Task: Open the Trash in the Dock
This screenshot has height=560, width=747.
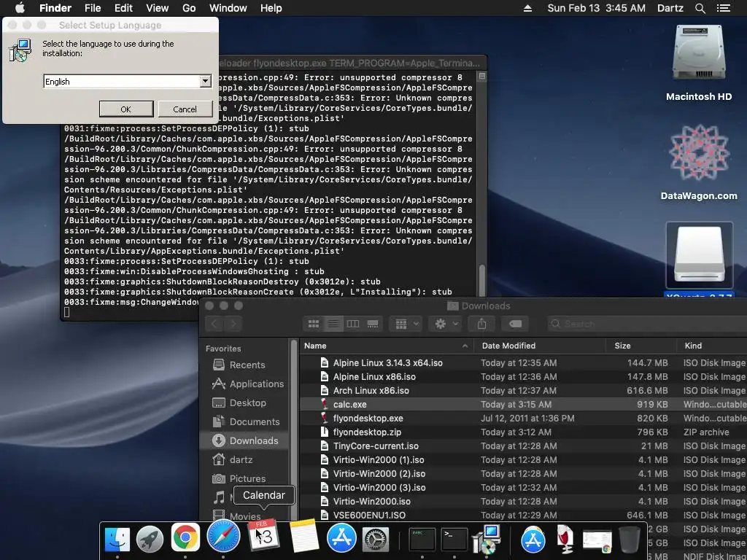Action: click(630, 540)
